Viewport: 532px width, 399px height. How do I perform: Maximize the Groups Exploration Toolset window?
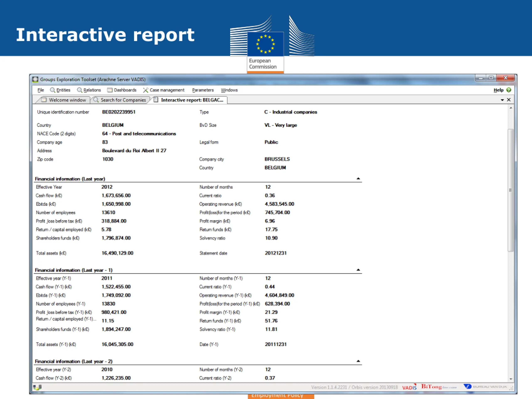pos(491,78)
